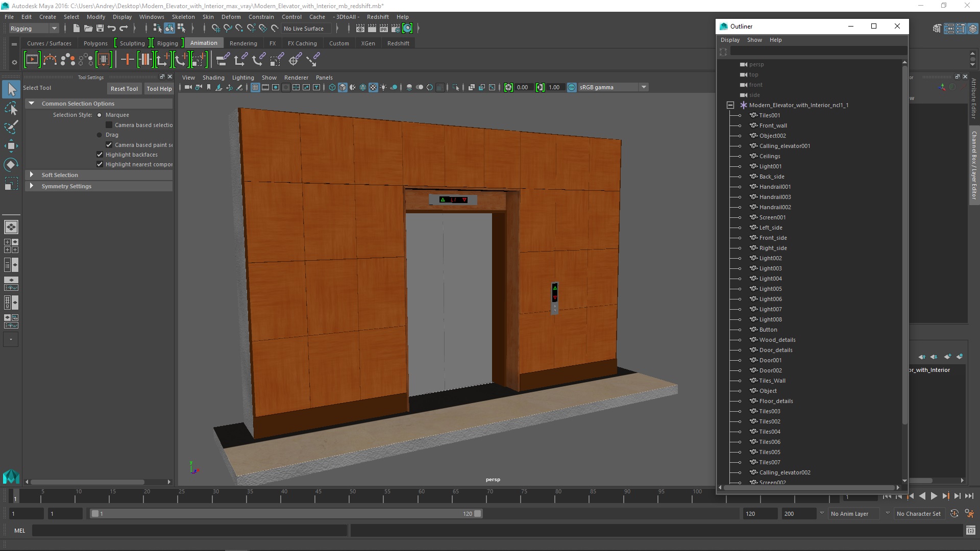Screen dimensions: 980x551
Task: Collapse Modern_Elevator_with_Interior_ncl1_1 node
Action: click(x=730, y=105)
